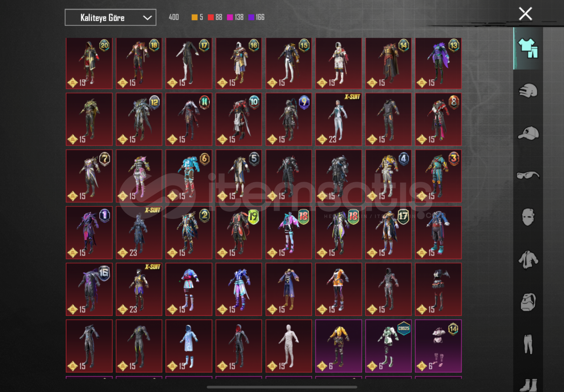Select the purple outfit with badge 1

click(x=89, y=233)
